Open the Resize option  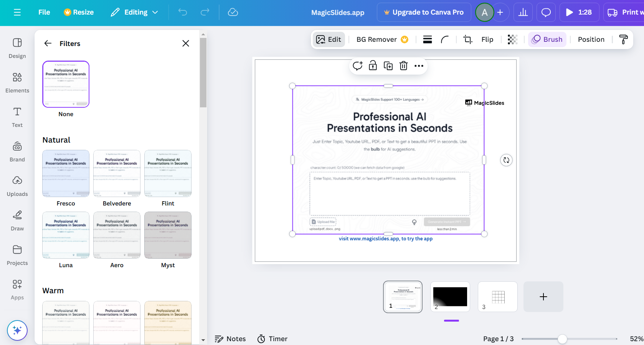(79, 12)
